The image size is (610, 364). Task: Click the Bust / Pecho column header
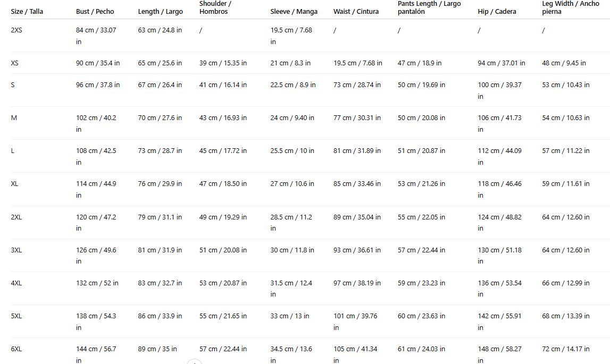(x=95, y=12)
